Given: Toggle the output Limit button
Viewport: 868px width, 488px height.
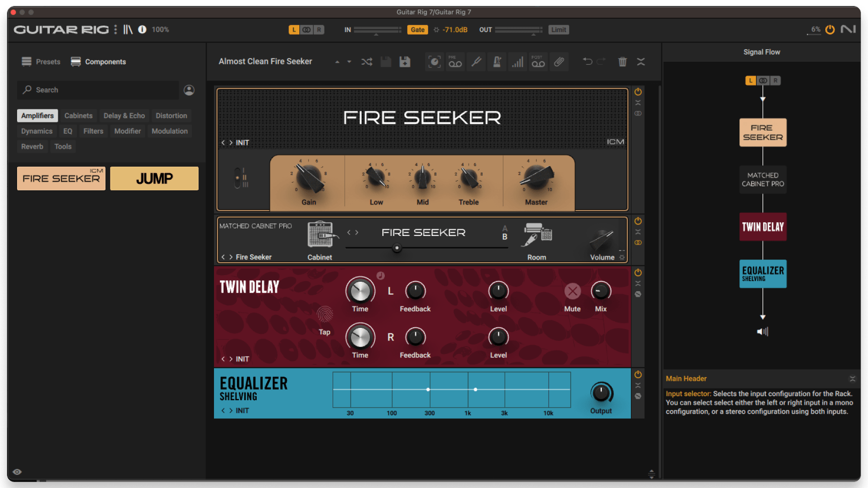Looking at the screenshot, I should point(559,30).
